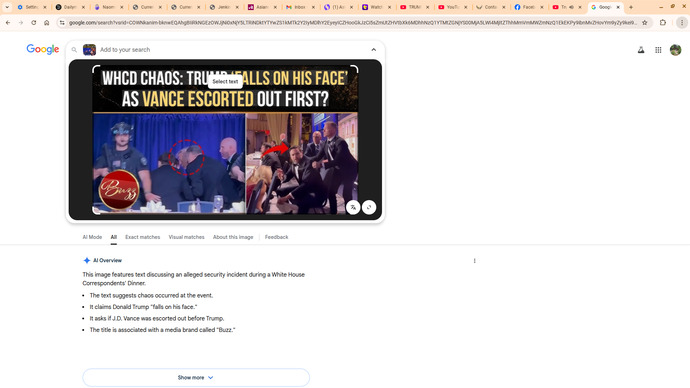Mute the audio-playing YouTube tab
Viewport: 690px width, 388px height.
click(571, 7)
